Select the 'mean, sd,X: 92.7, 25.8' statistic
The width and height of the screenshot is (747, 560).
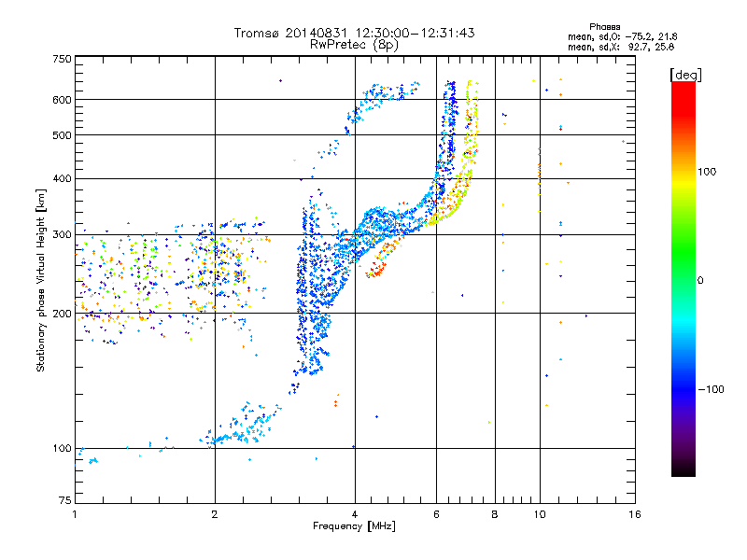coord(621,47)
